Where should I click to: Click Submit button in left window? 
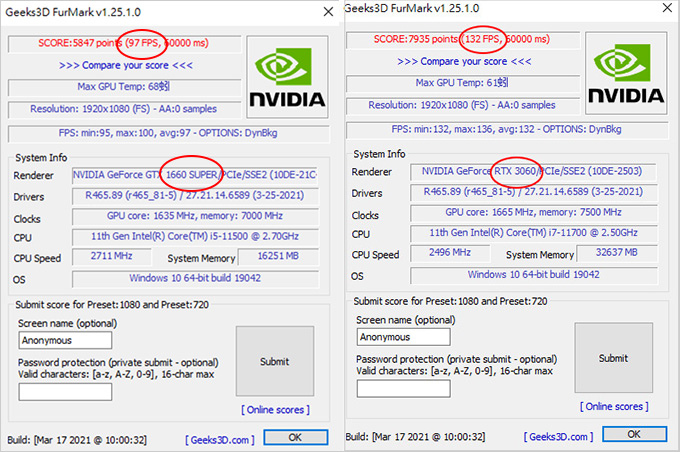275,361
